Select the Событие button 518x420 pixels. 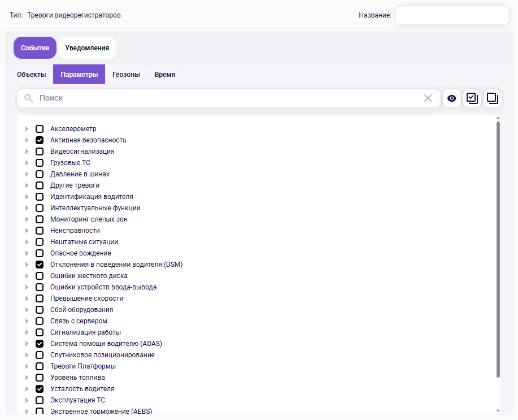pos(35,48)
